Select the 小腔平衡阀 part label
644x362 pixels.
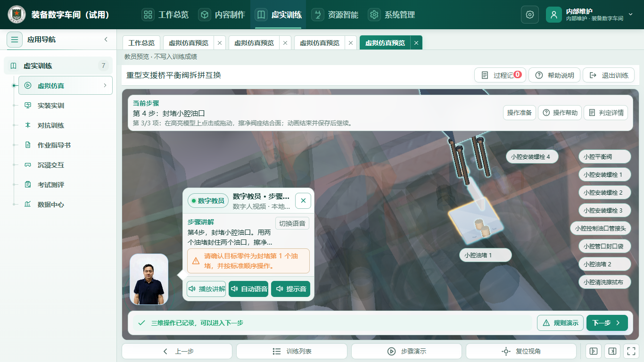point(605,156)
